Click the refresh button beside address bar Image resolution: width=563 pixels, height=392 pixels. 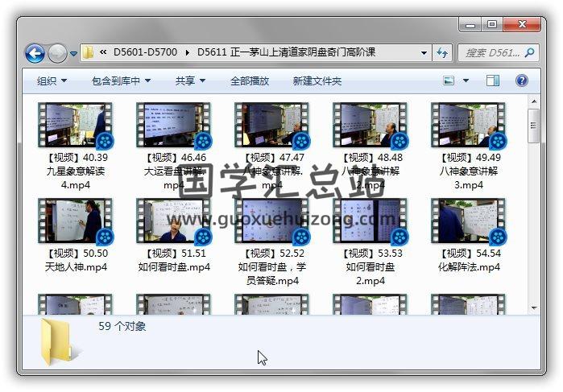click(441, 53)
